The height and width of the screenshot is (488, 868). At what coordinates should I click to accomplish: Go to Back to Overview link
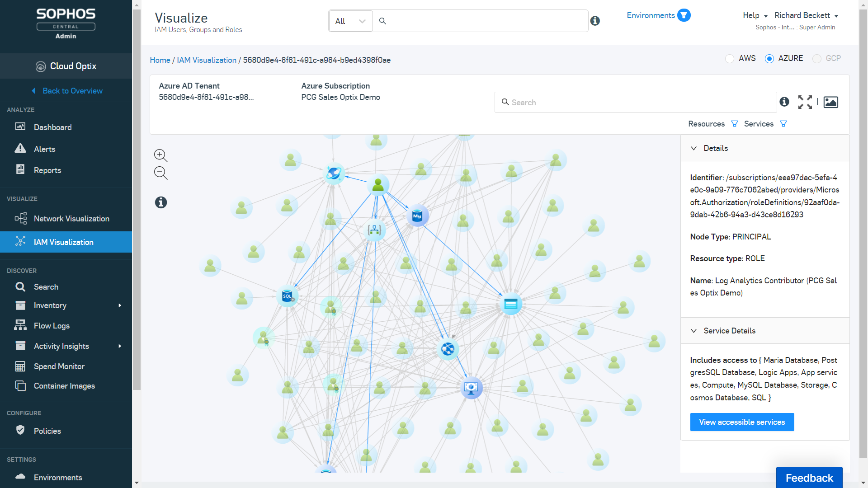click(72, 91)
